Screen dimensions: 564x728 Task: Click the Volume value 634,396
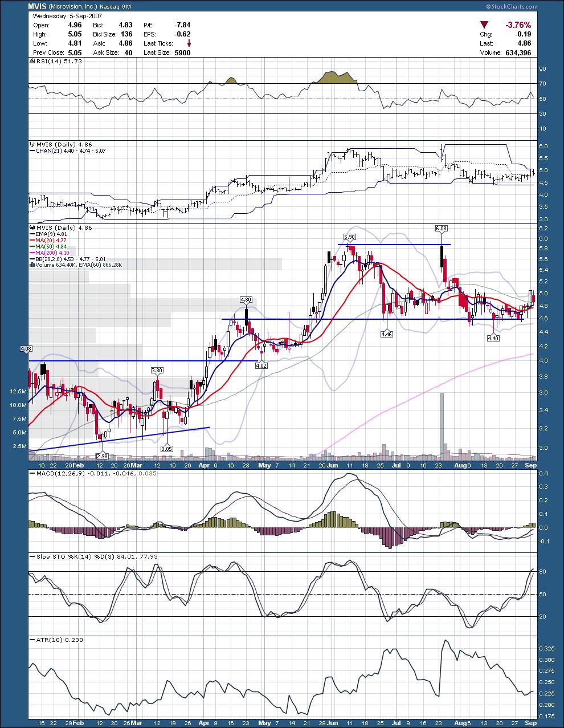click(x=517, y=52)
